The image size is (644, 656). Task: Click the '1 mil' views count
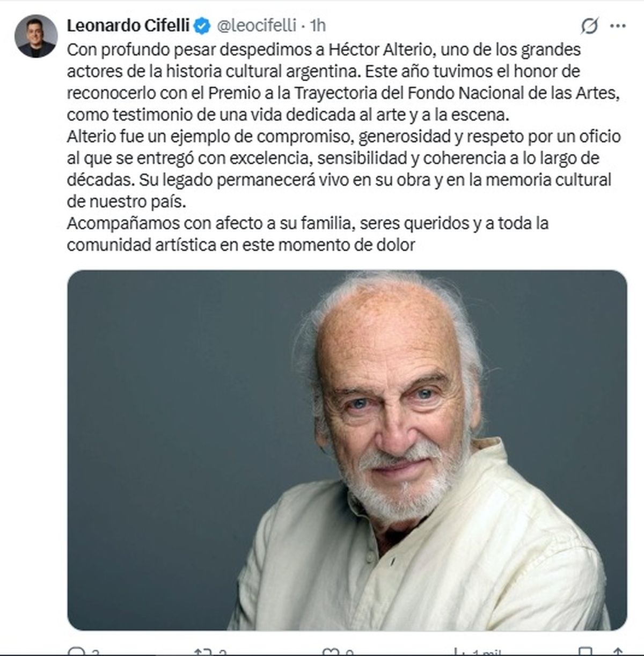click(486, 653)
